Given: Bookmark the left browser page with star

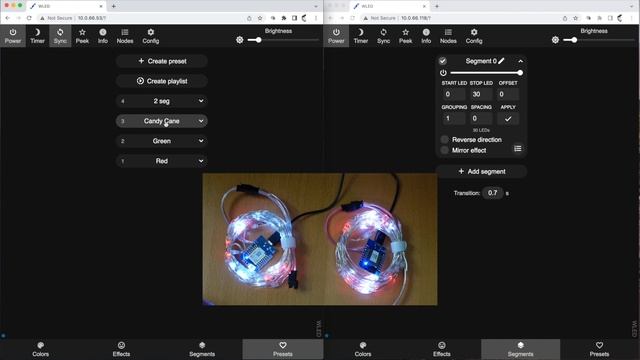Looking at the screenshot, I should pos(260,18).
